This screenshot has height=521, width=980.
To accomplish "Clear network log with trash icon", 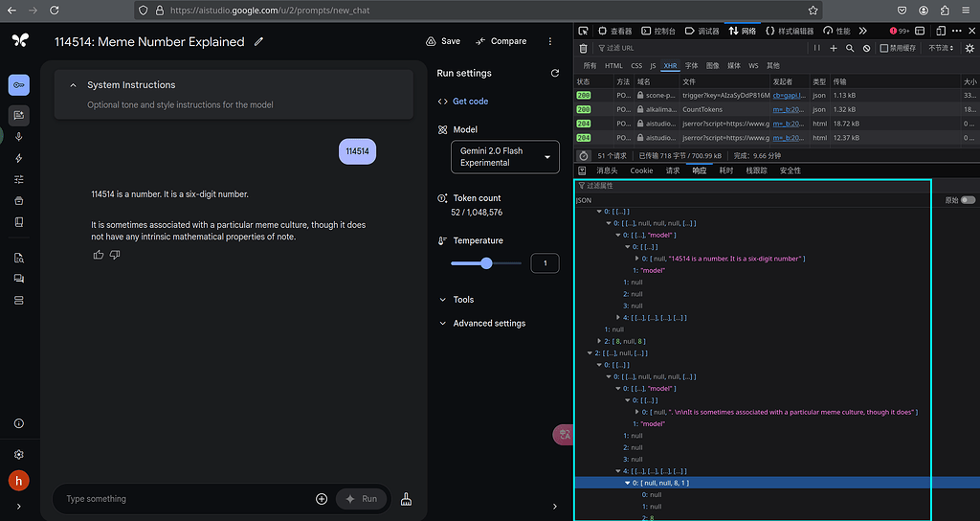I will 583,48.
